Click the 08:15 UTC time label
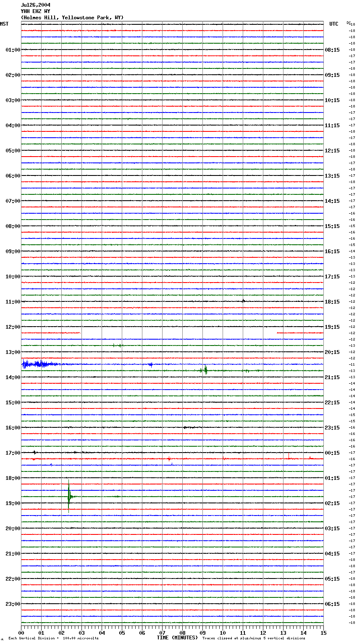 (x=332, y=50)
